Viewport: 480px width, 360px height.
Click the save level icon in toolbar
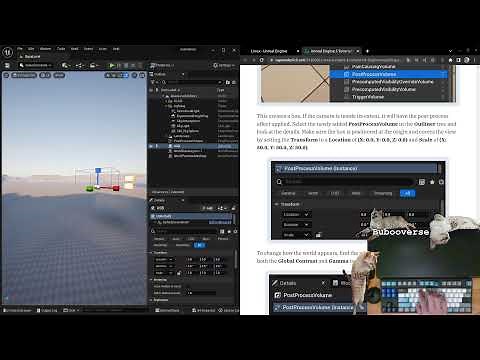coord(7,65)
